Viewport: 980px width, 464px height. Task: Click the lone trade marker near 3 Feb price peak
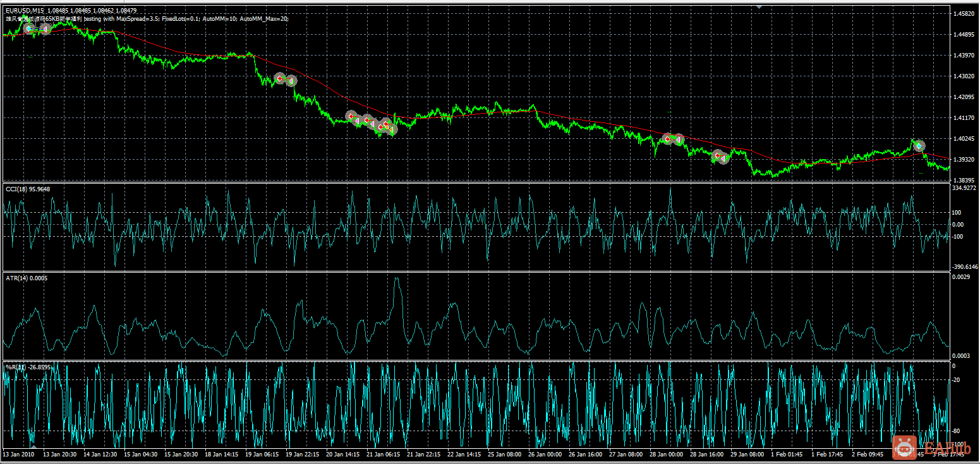tap(919, 146)
